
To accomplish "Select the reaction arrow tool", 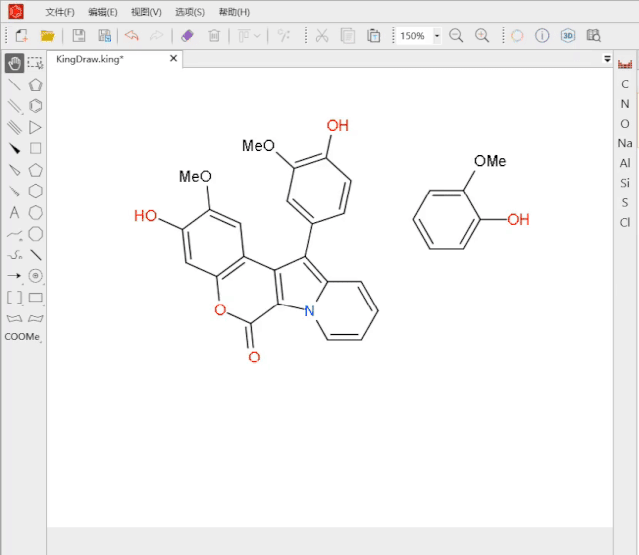I will [x=14, y=276].
